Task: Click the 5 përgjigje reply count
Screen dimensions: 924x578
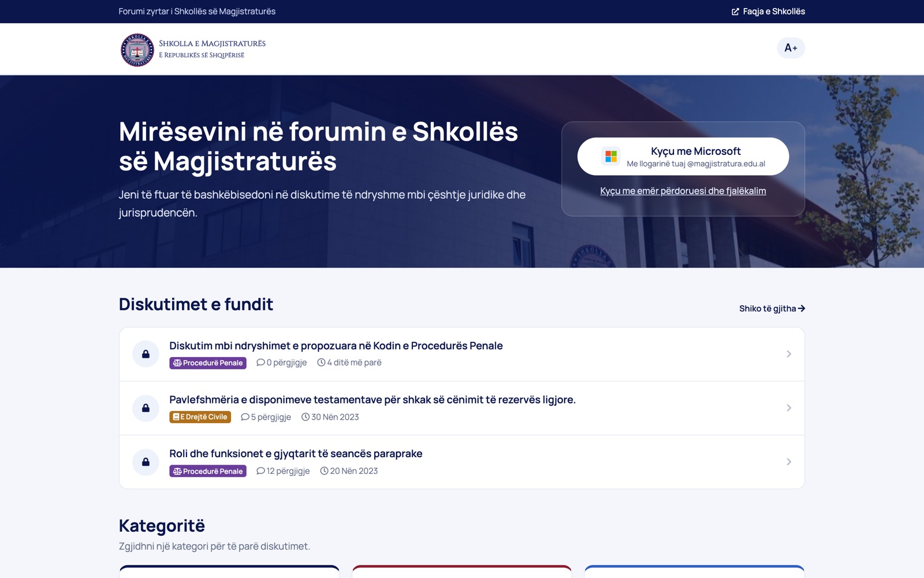Action: [x=266, y=417]
